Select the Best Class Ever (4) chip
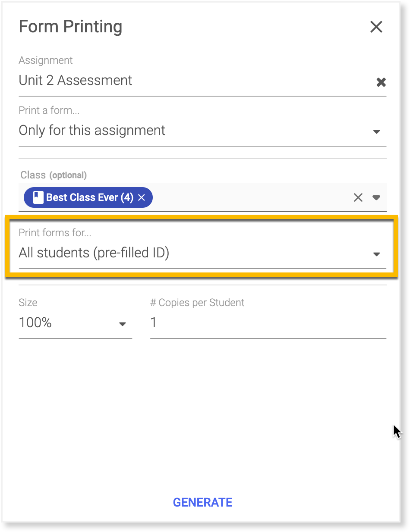Image resolution: width=410 pixels, height=532 pixels. [x=88, y=197]
